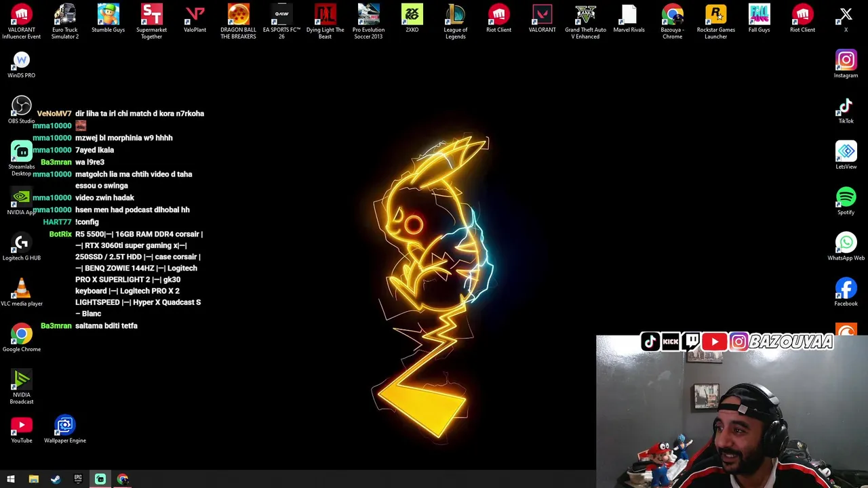This screenshot has height=488, width=868.
Task: Open the LetsView desktop icon
Action: pos(846,155)
